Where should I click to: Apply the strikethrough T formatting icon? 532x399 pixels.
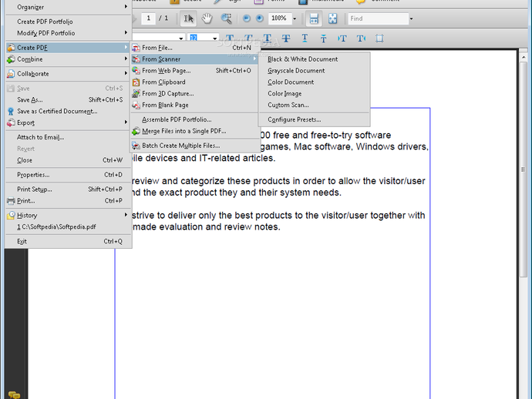[x=286, y=38]
